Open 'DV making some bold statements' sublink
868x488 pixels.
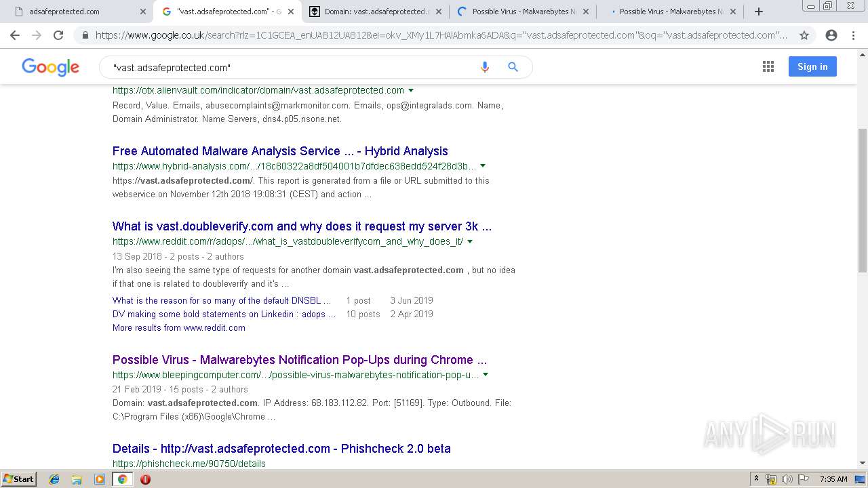pos(224,314)
